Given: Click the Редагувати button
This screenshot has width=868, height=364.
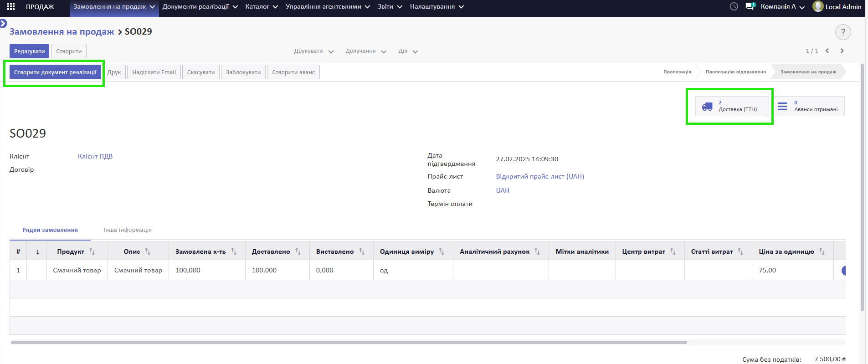Looking at the screenshot, I should coord(30,51).
